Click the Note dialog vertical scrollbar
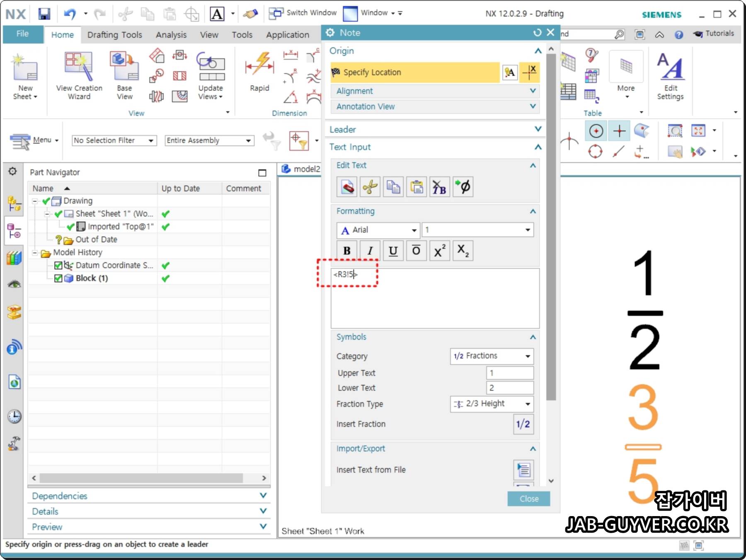 pyautogui.click(x=551, y=228)
